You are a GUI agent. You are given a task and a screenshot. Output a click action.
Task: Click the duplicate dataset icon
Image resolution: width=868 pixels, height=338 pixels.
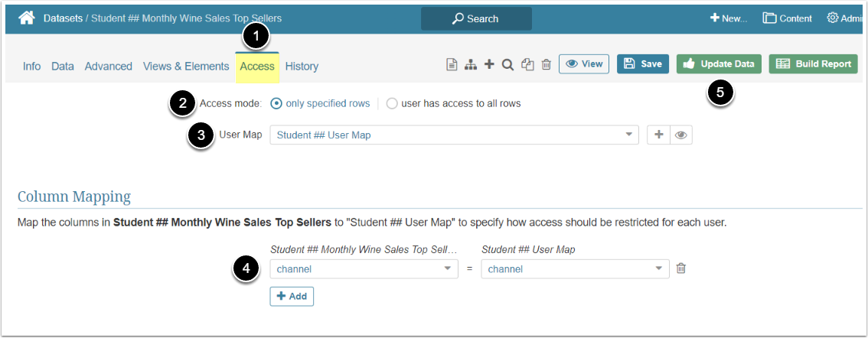pos(527,64)
